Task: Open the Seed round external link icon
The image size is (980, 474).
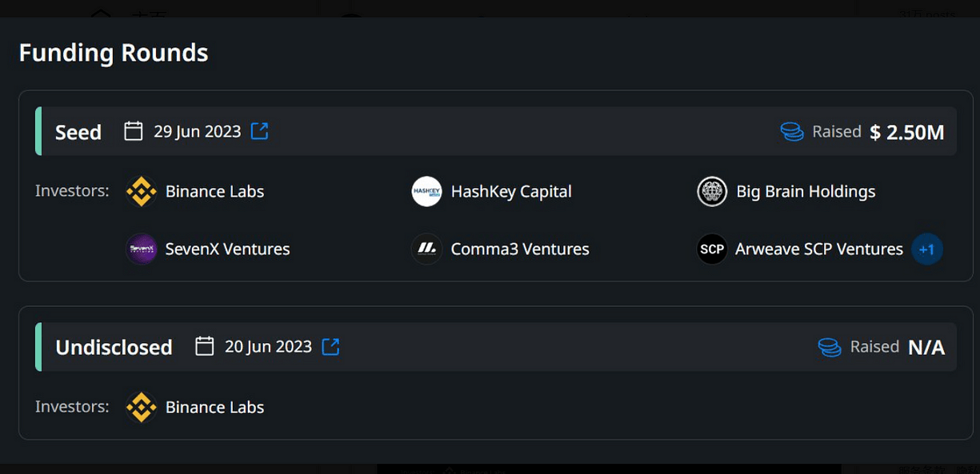Action: click(259, 131)
